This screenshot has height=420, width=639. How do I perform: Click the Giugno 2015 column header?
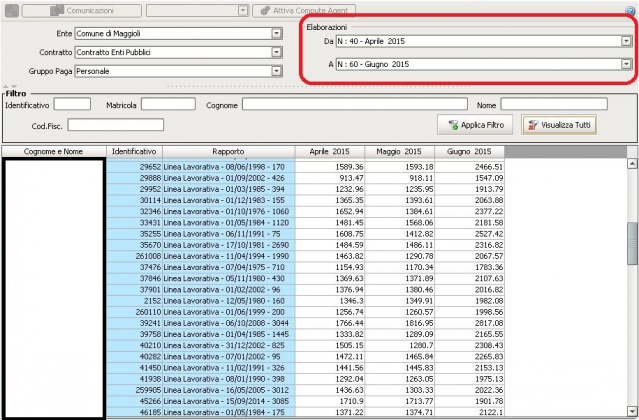point(469,152)
